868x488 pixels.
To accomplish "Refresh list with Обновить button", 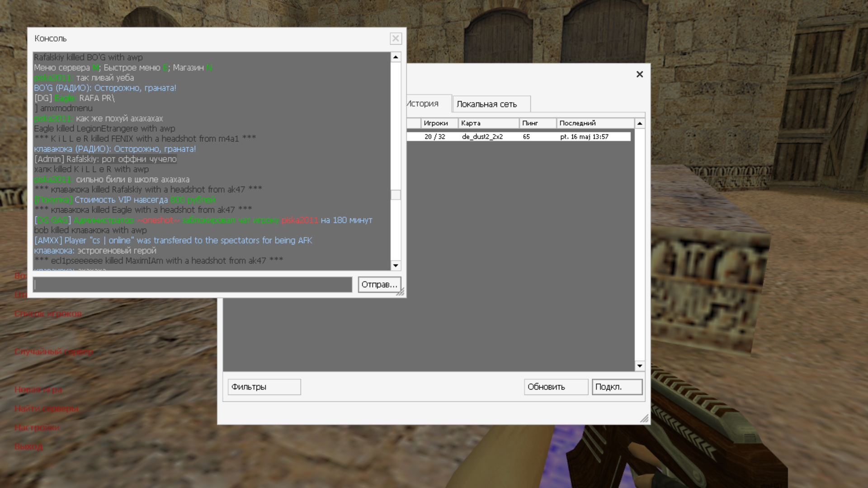I will pyautogui.click(x=556, y=387).
